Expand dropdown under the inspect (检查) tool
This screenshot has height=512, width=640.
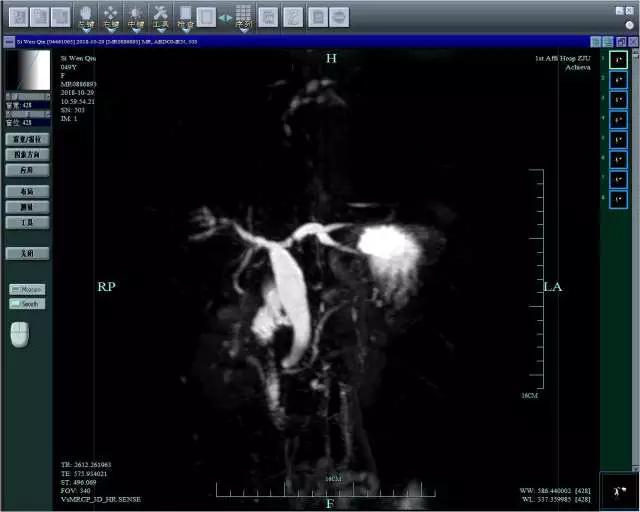(185, 29)
